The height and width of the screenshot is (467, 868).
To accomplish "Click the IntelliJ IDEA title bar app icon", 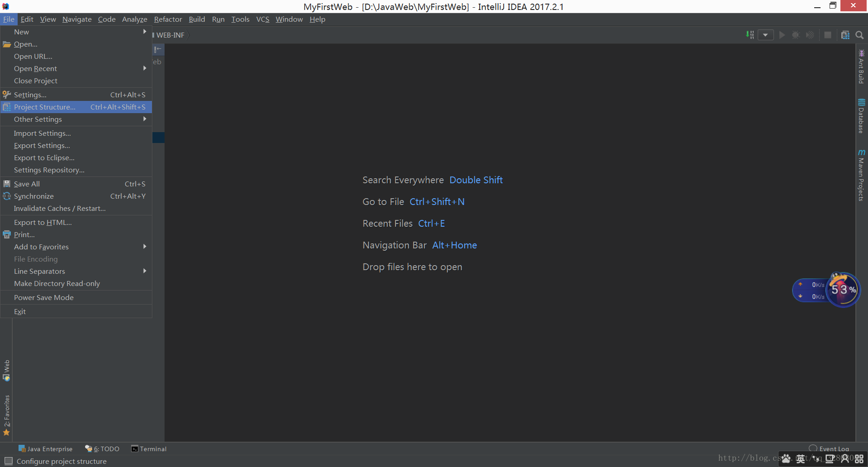I will coord(5,6).
